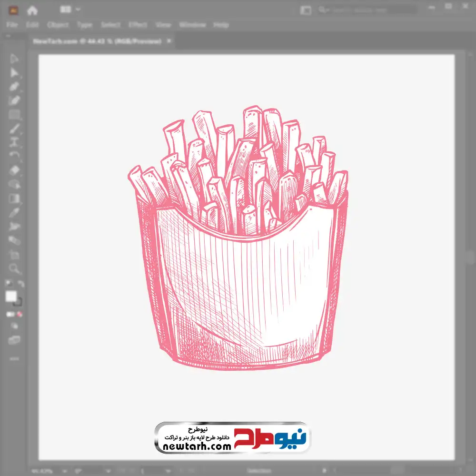Pick the Eyedropper tool

click(x=14, y=212)
